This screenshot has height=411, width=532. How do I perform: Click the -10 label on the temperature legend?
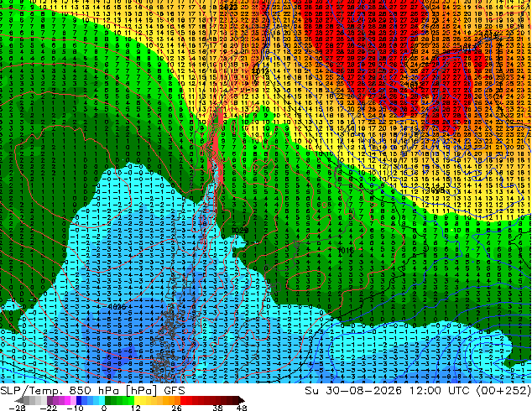tap(75, 408)
